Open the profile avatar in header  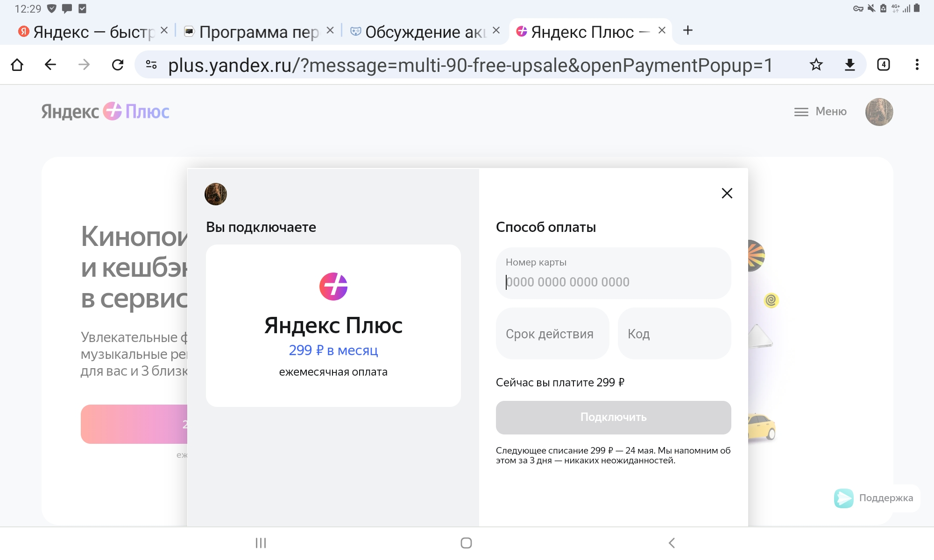[x=879, y=112]
